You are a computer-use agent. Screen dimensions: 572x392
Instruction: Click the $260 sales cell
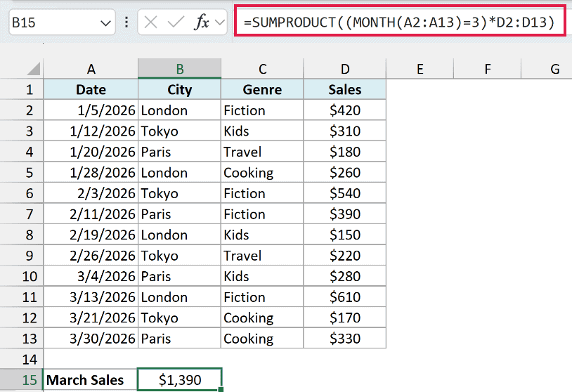tap(345, 173)
